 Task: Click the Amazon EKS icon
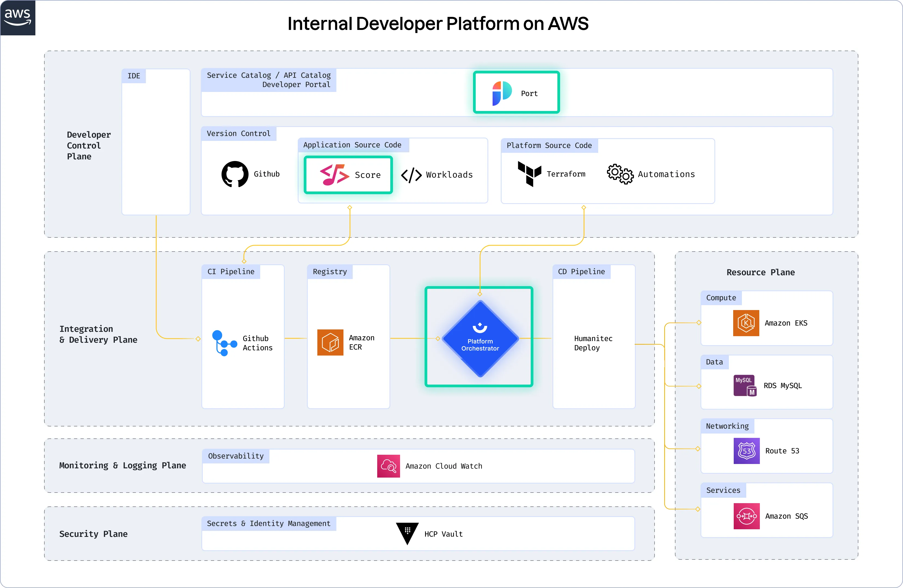pos(746,323)
